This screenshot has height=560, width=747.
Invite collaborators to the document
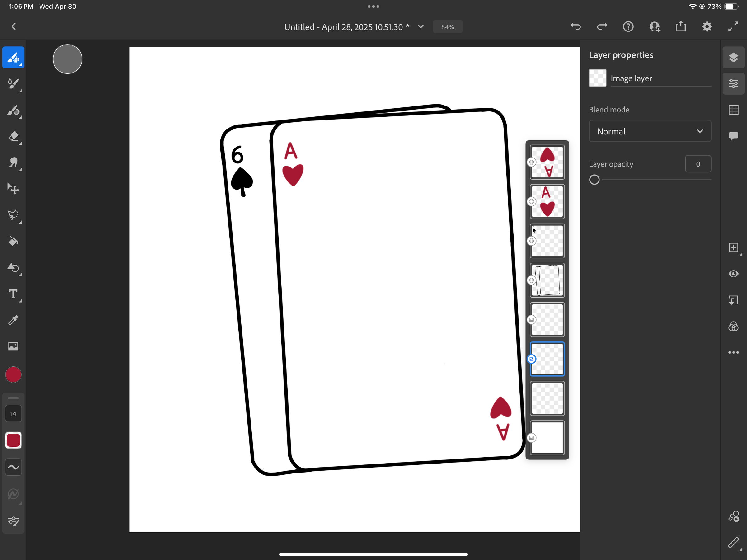[x=655, y=27]
